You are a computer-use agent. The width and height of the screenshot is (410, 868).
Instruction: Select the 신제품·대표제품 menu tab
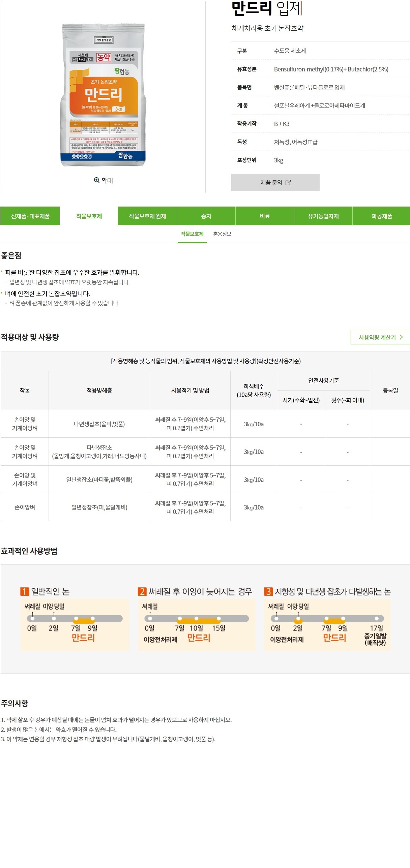30,216
